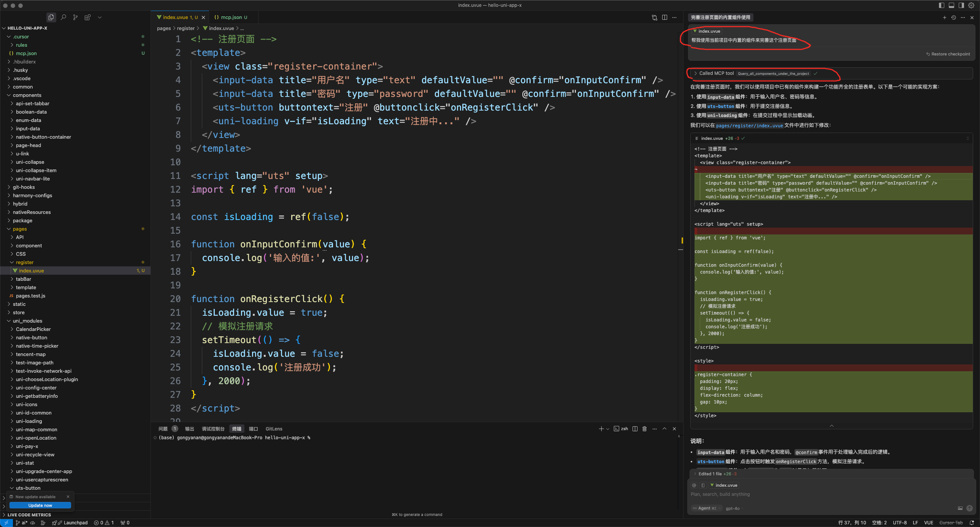Click the register breadcrumb segment
Image resolution: width=980 pixels, height=527 pixels.
pyautogui.click(x=186, y=28)
